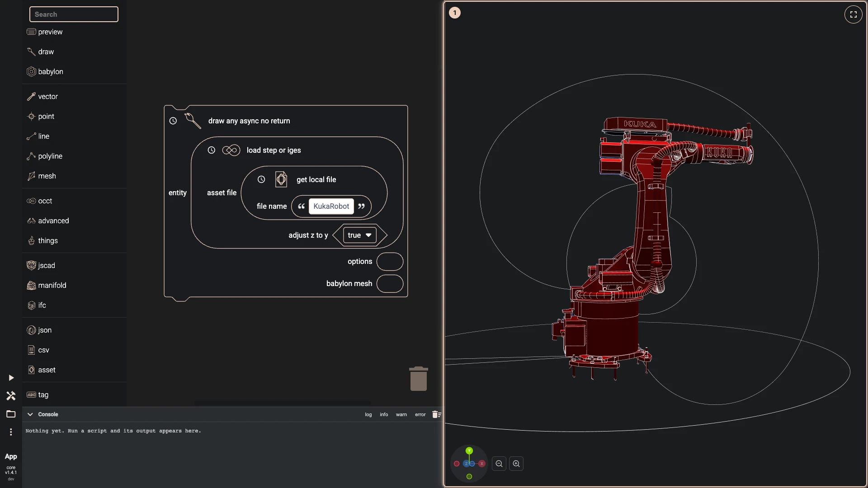Click the tools crossed wrench icon
868x488 pixels.
(x=11, y=396)
